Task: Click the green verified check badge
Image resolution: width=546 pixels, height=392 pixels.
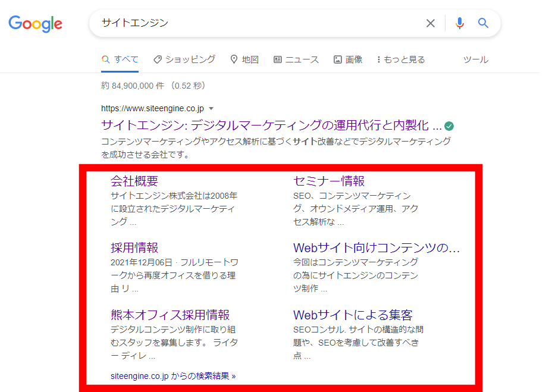Action: tap(449, 126)
